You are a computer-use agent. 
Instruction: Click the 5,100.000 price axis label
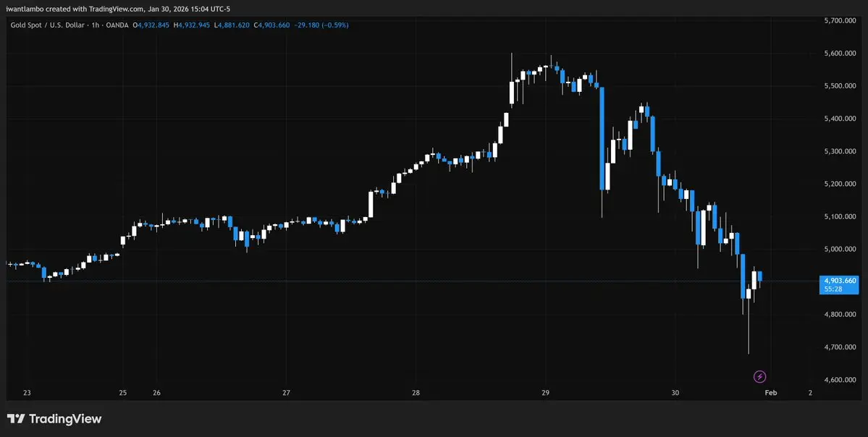point(840,217)
